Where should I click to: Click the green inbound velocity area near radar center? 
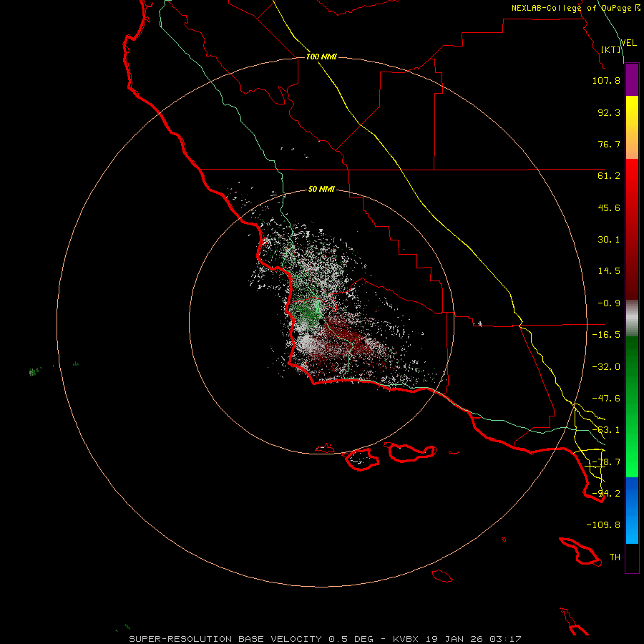[x=308, y=313]
